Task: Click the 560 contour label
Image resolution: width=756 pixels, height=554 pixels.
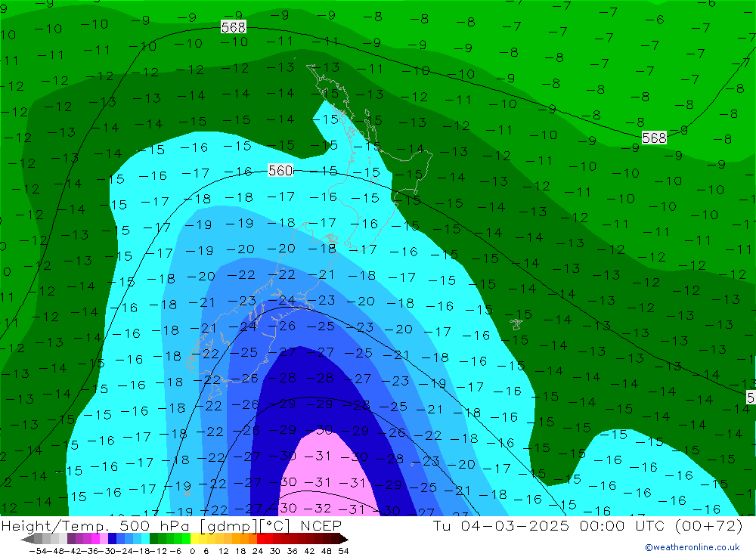Action: (280, 170)
